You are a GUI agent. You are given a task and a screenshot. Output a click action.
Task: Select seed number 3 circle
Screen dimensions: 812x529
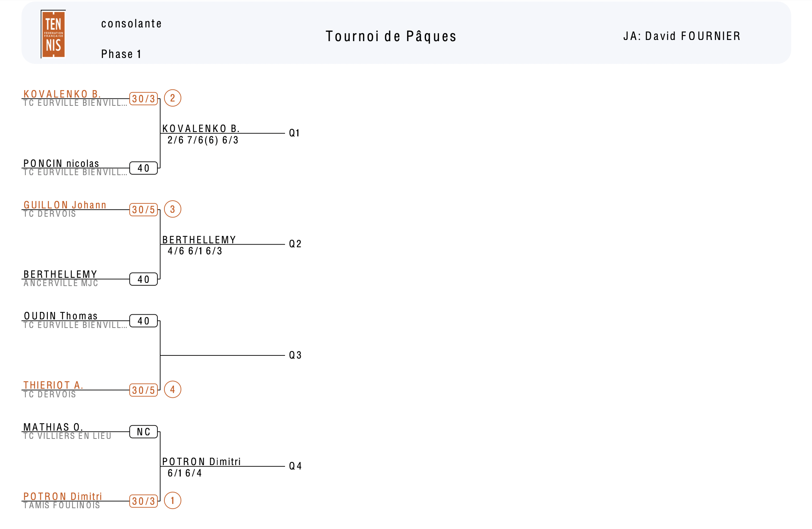coord(173,209)
